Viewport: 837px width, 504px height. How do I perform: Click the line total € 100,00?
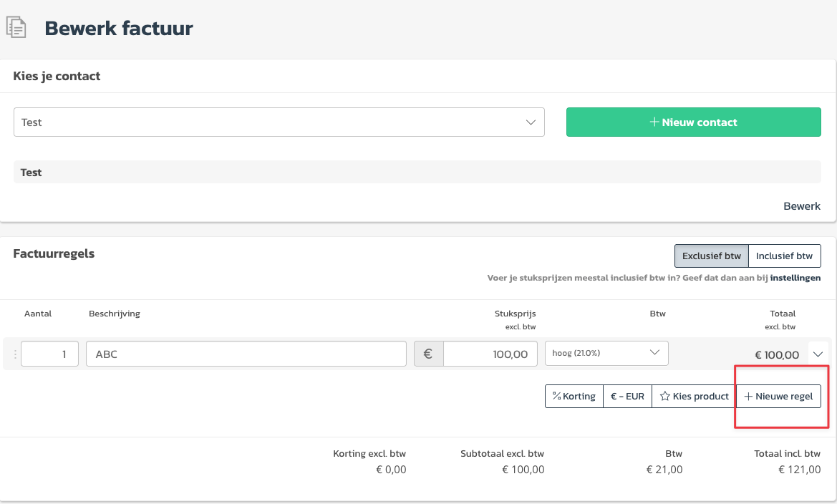776,354
